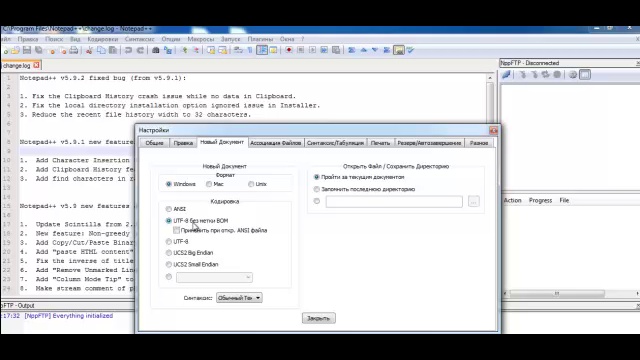The height and width of the screenshot is (360, 640).
Task: Toggle the highlighted indent guide icon
Action: (262, 50)
